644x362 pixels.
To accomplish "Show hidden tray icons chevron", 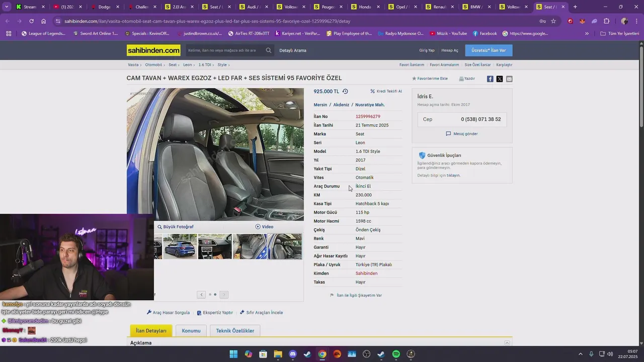I will coord(581,354).
